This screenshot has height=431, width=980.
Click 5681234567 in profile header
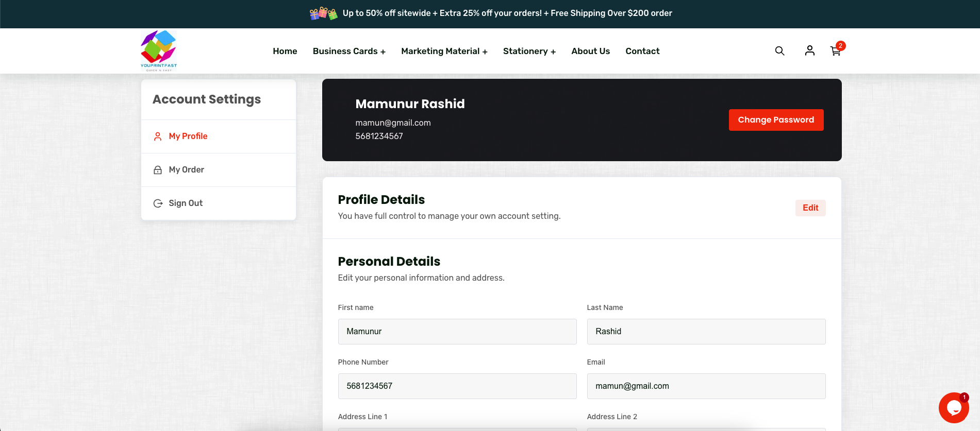coord(379,136)
